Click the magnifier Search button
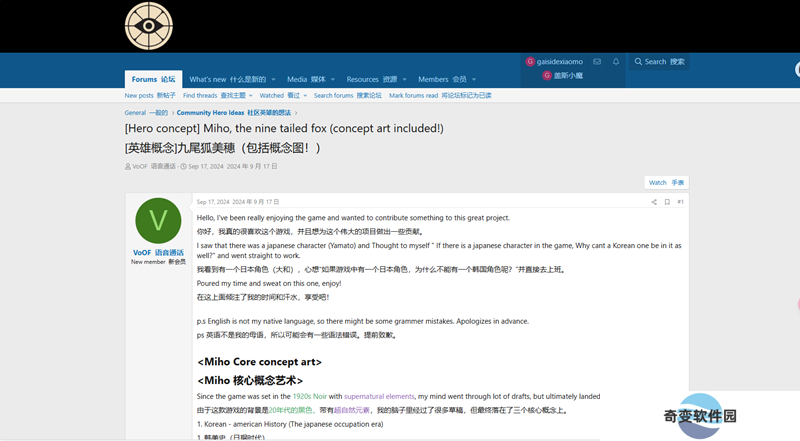Viewport: 800px width, 441px height. [659, 62]
